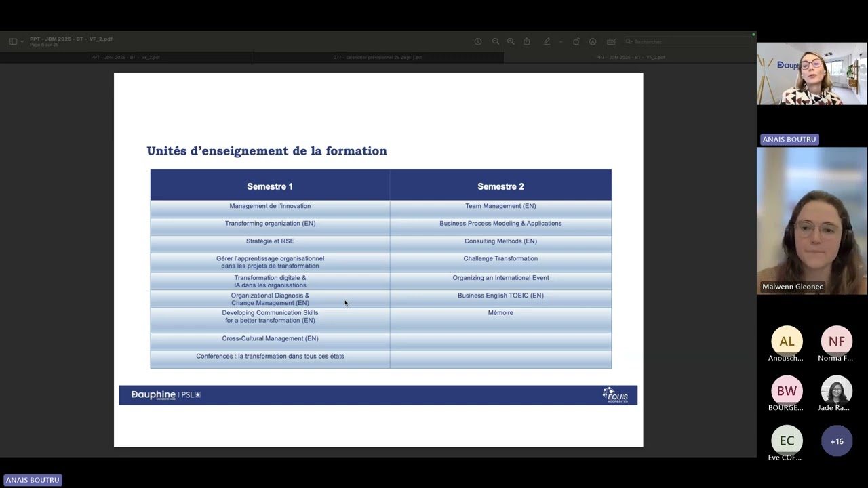868x488 pixels.
Task: Select the markup pen highlight tool
Action: point(547,41)
